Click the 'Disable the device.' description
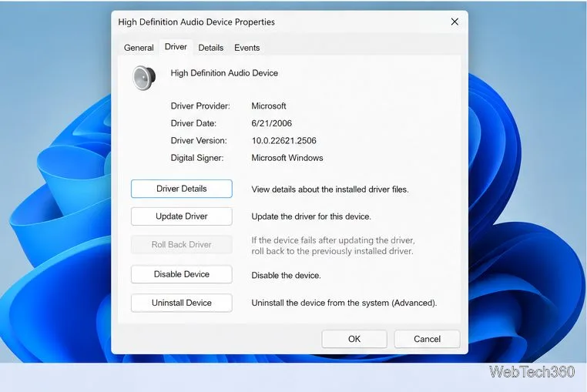Screen dimensions: 587x392 coord(286,276)
